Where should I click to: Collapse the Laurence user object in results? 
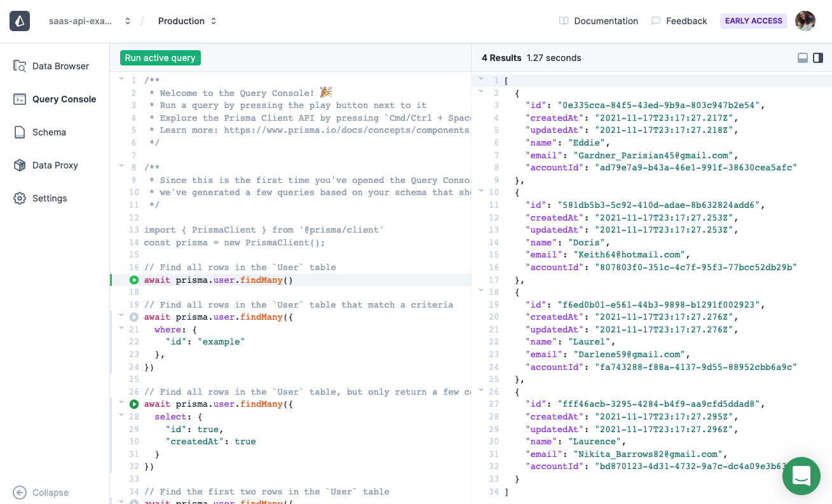click(x=481, y=390)
